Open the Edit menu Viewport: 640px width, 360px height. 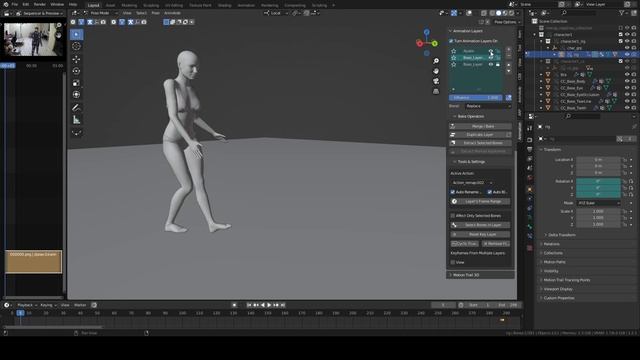click(26, 4)
